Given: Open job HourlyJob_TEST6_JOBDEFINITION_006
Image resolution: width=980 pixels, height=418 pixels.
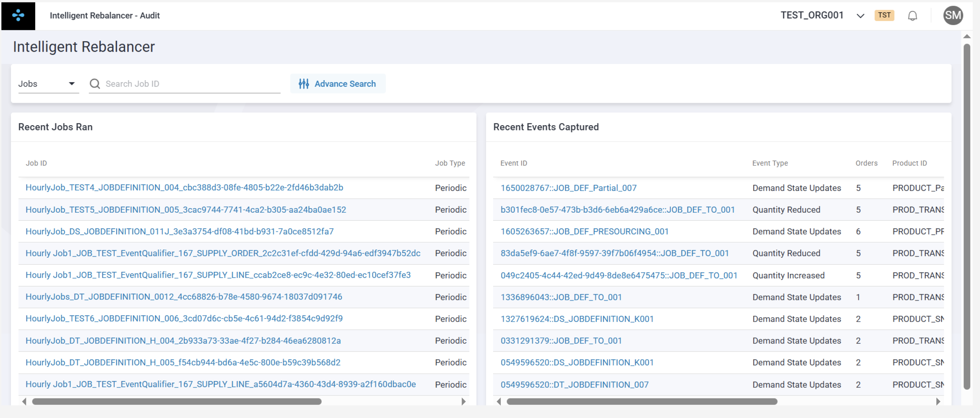Looking at the screenshot, I should tap(184, 319).
